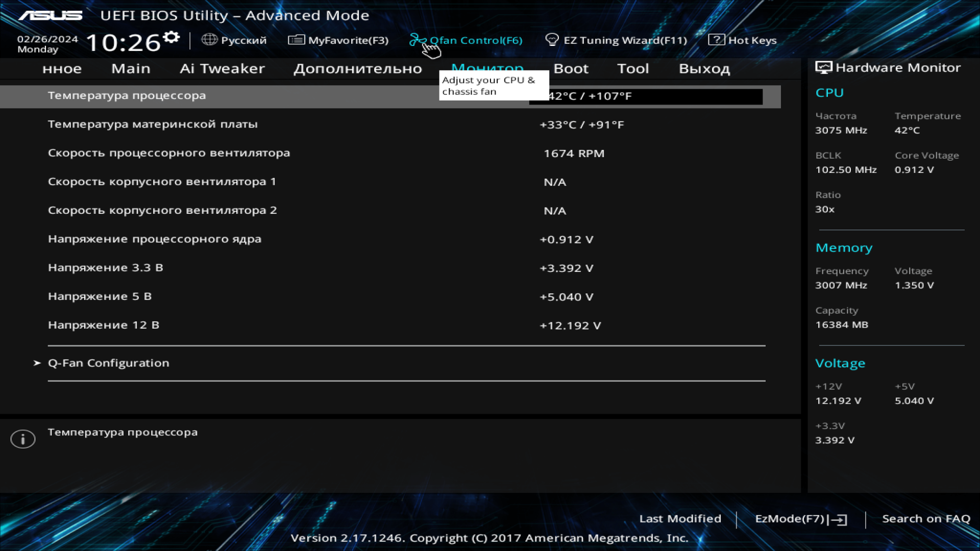Viewport: 980px width, 551px height.
Task: Click the EzMode exit arrow icon
Action: pos(838,519)
